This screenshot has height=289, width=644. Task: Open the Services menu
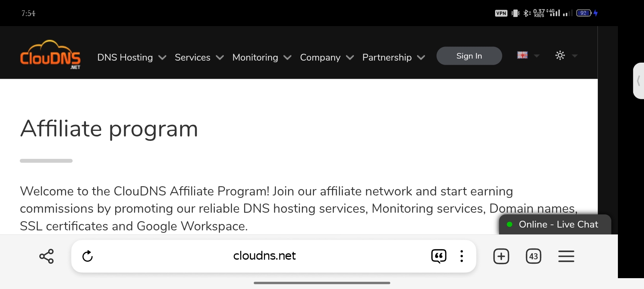coord(192,57)
